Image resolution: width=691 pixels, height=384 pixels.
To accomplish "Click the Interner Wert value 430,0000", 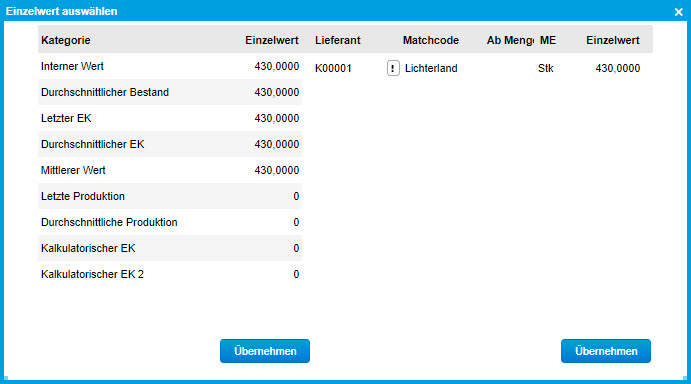I will (x=277, y=66).
